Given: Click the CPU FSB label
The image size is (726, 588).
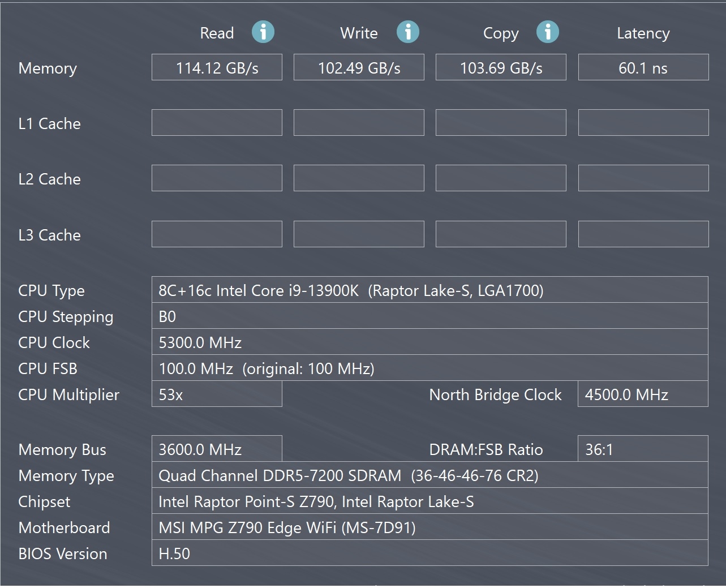Looking at the screenshot, I should click(48, 368).
